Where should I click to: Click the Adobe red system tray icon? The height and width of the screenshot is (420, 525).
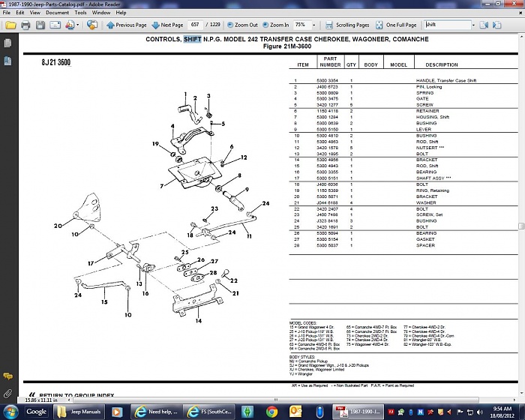pos(391,412)
